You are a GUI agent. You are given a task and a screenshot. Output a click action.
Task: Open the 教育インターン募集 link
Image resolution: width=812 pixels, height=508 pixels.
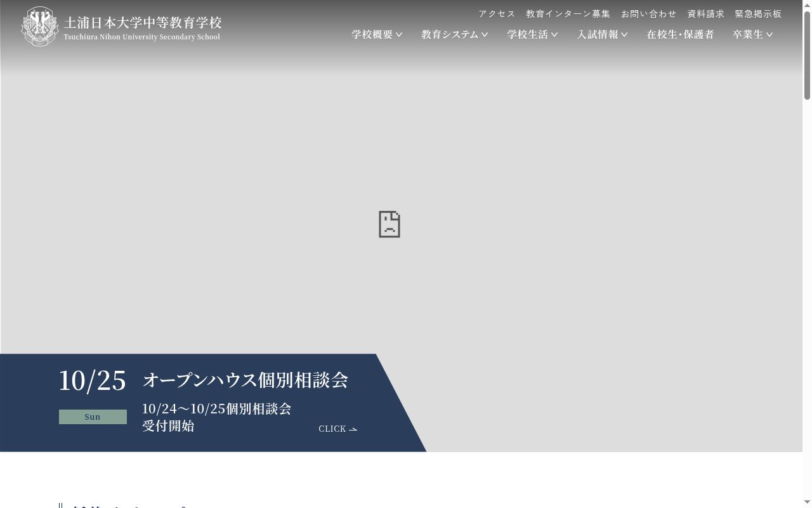[568, 13]
